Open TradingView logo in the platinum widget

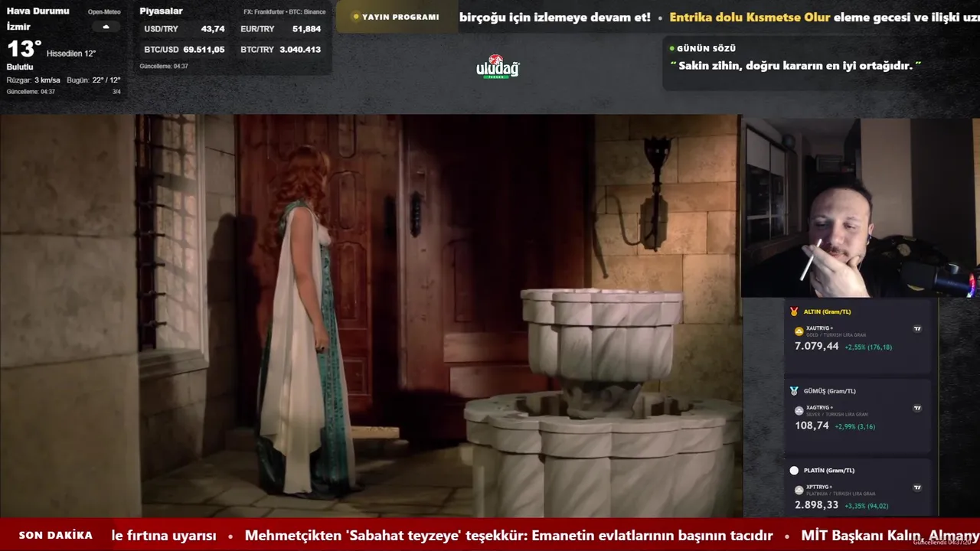(x=917, y=487)
